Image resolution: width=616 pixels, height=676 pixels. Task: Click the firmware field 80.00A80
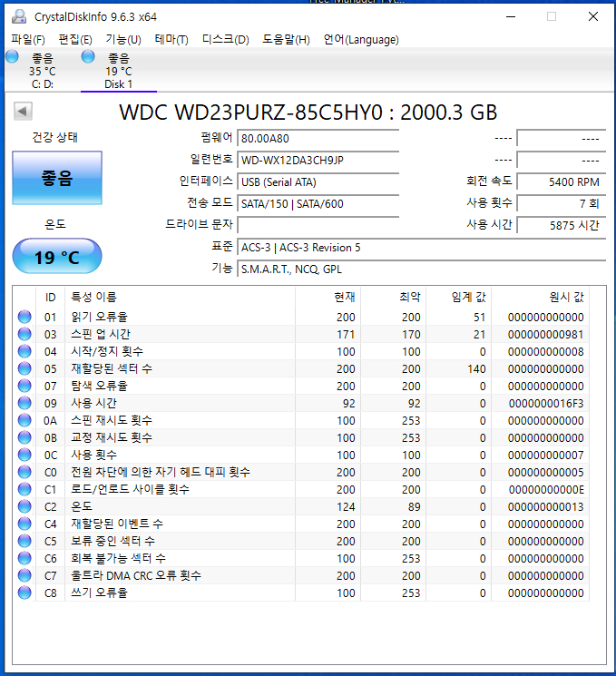318,139
